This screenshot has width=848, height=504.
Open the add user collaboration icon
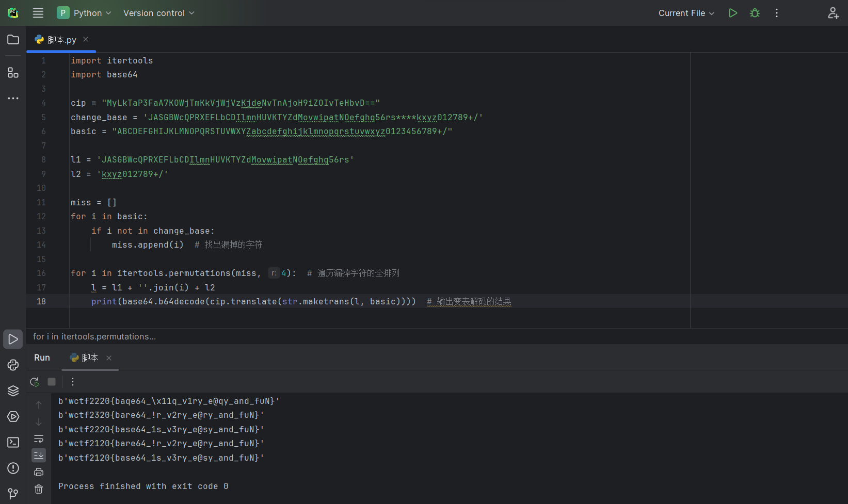(x=833, y=13)
